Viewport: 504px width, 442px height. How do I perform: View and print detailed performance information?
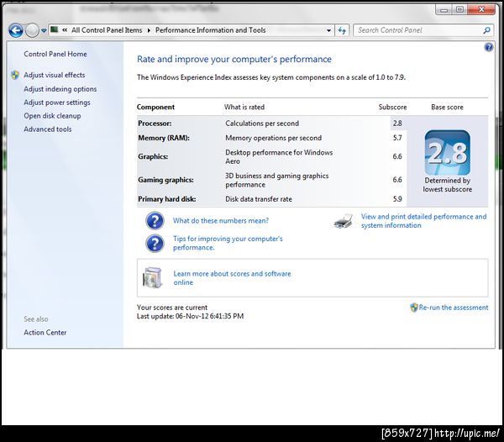coord(423,221)
